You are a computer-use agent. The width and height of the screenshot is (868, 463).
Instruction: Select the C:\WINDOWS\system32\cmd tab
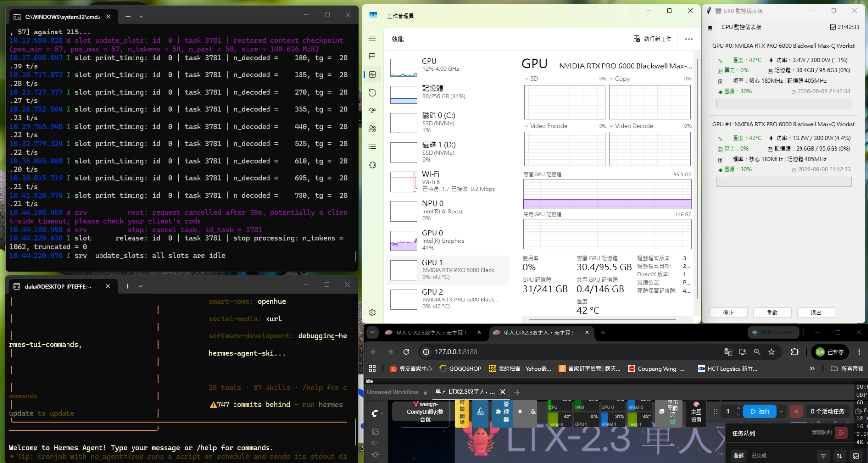point(62,16)
